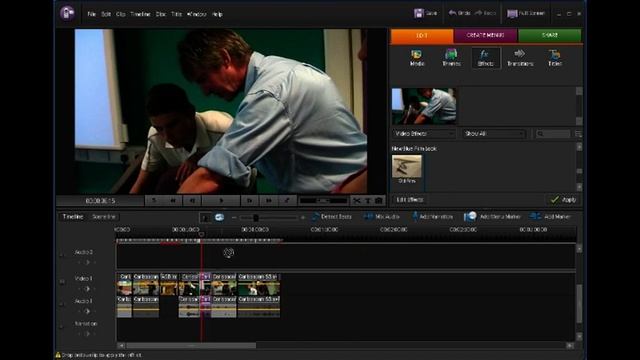The image size is (640, 360).
Task: Click the Mix Audio icon
Action: coord(368,217)
